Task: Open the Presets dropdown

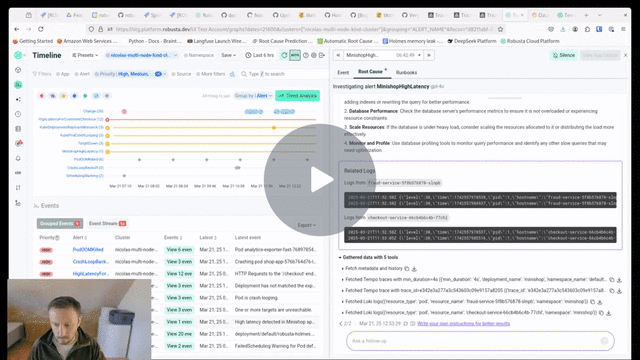Action: pyautogui.click(x=85, y=55)
